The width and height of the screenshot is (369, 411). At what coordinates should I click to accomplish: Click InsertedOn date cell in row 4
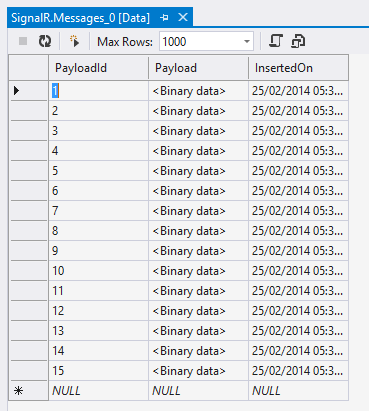point(298,151)
